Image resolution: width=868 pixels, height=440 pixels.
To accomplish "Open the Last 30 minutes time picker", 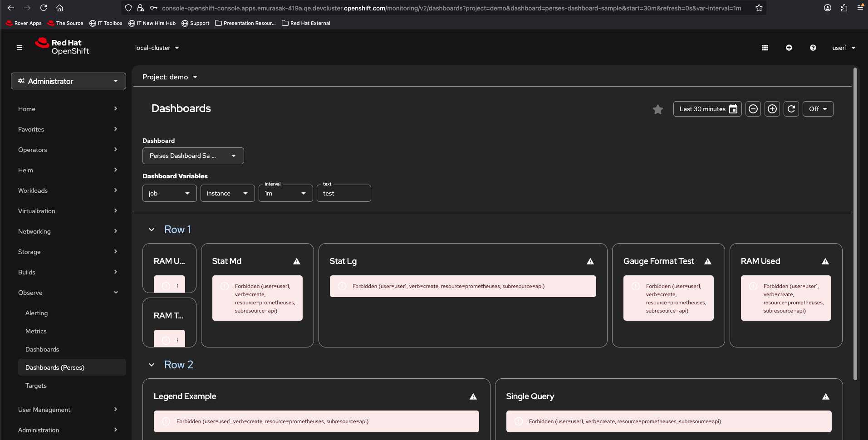I will (x=707, y=109).
